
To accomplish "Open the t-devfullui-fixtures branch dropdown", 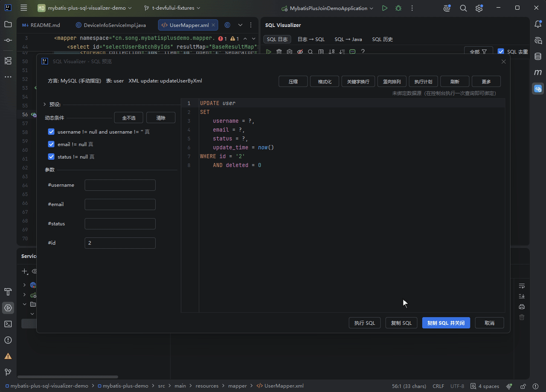I will point(172,8).
